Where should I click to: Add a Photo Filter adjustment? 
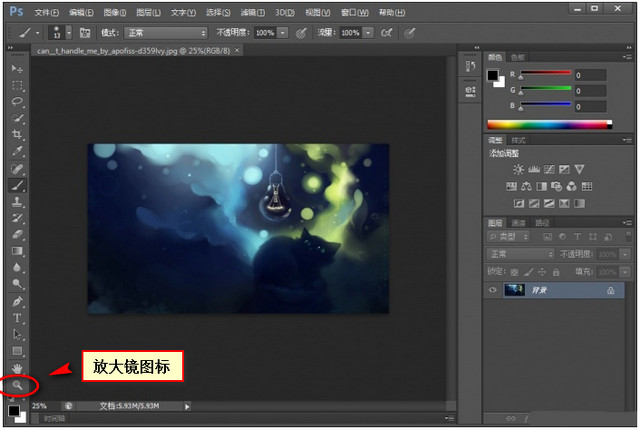556,186
